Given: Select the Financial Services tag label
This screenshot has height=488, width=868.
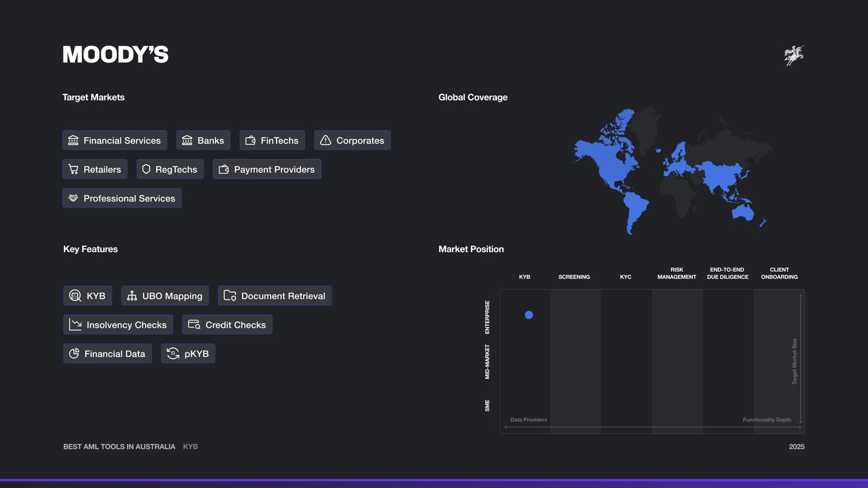Looking at the screenshot, I should point(122,140).
